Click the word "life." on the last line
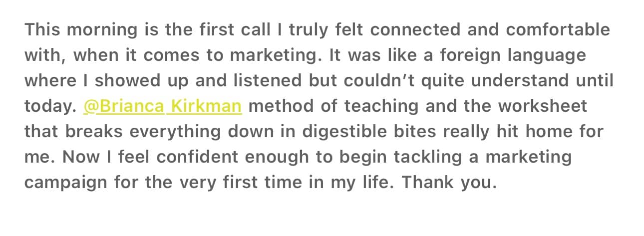Viewport: 644px width, 236px height. [374, 183]
